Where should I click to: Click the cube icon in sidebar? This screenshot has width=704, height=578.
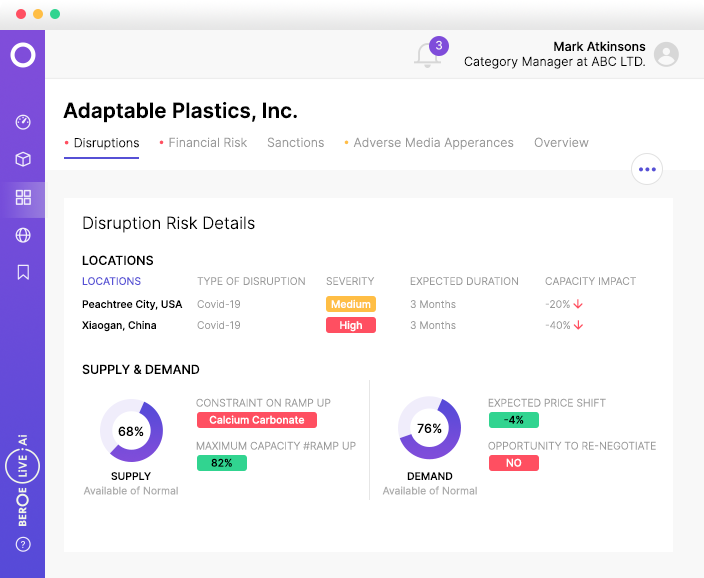tap(23, 159)
